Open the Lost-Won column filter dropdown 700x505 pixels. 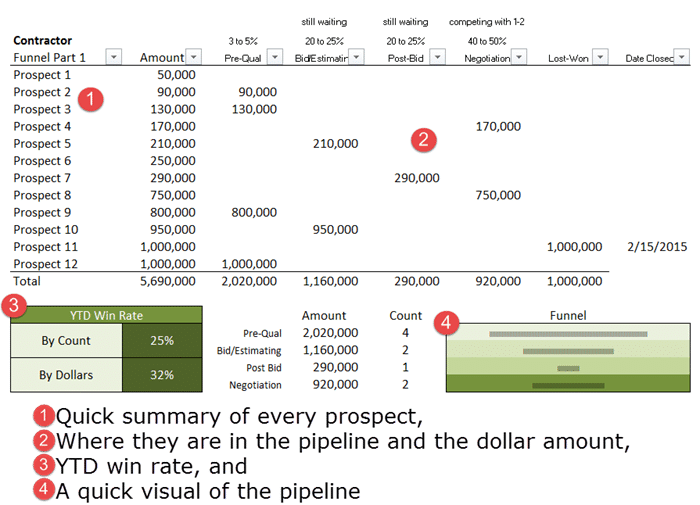pos(600,57)
